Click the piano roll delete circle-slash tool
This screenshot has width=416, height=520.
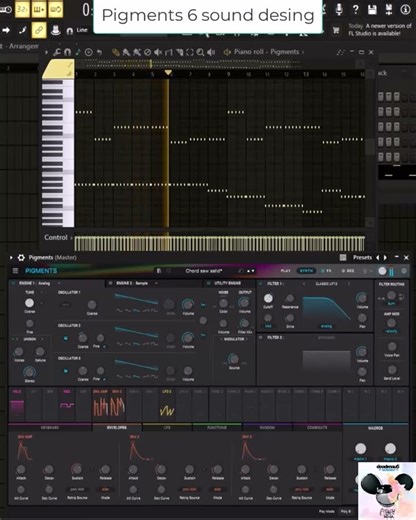coord(147,52)
